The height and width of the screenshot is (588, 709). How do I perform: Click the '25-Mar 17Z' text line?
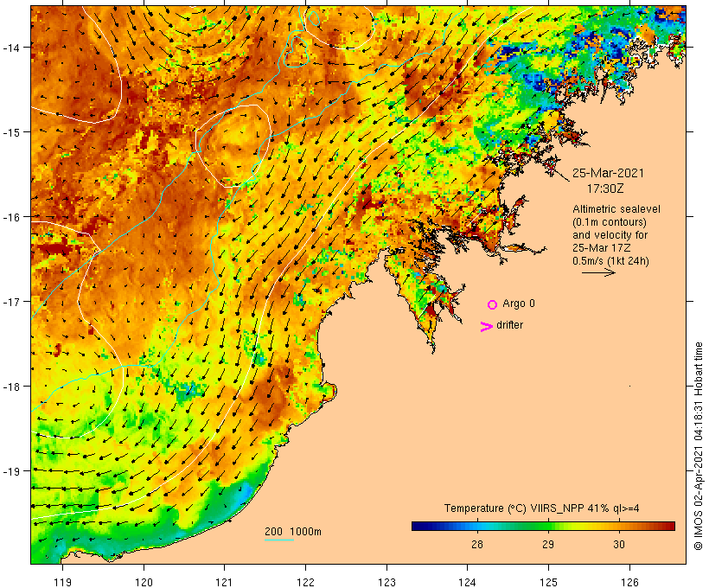(602, 248)
